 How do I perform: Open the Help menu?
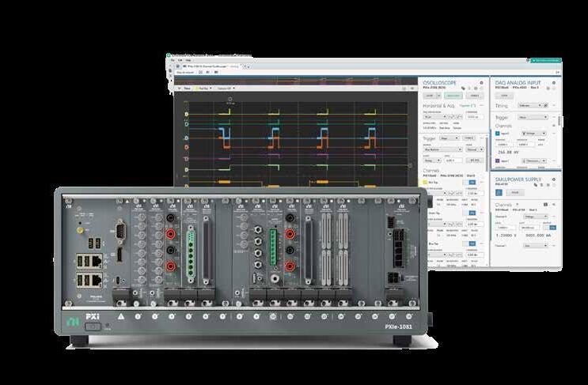pyautogui.click(x=188, y=60)
